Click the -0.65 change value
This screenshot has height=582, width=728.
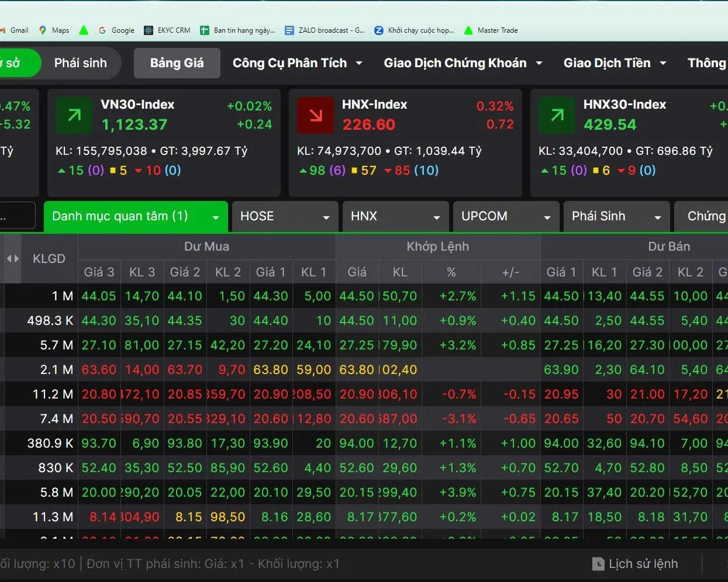(520, 419)
